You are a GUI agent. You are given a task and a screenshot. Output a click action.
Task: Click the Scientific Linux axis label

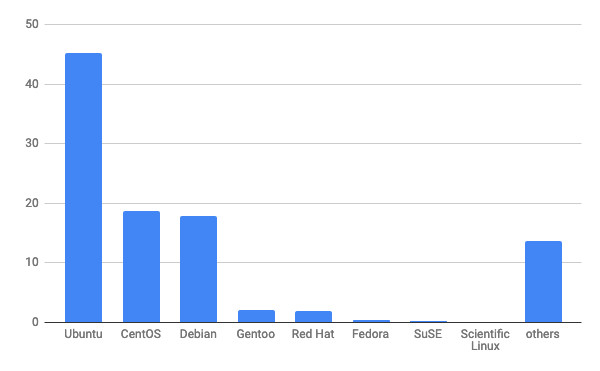pyautogui.click(x=485, y=340)
